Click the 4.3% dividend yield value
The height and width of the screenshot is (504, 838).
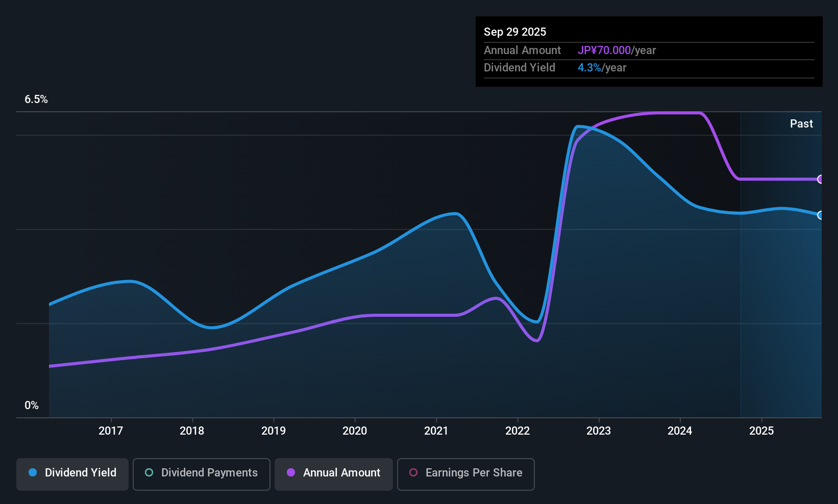pyautogui.click(x=589, y=68)
